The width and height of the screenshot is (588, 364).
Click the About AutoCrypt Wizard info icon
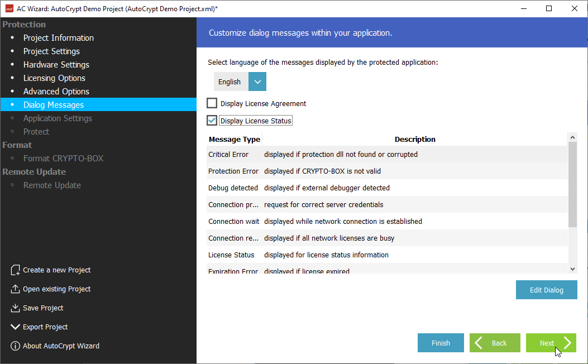[x=15, y=346]
